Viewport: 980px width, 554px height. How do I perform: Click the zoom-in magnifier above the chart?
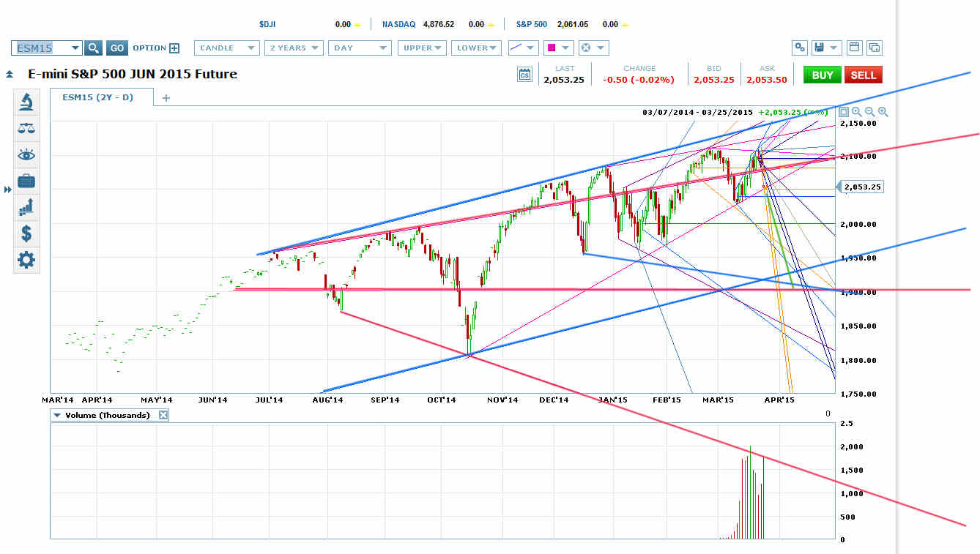coord(855,111)
